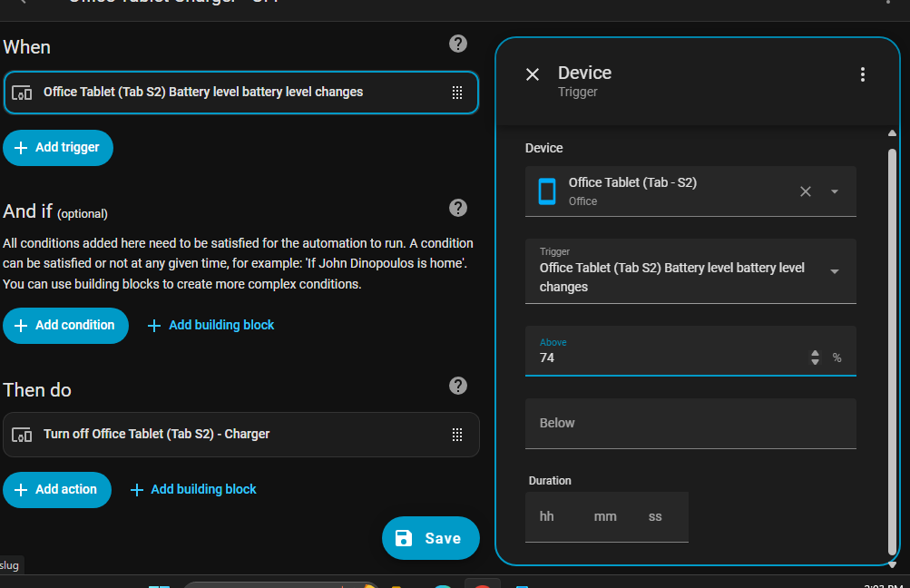Save the automation
The height and width of the screenshot is (588, 910).
pos(431,538)
